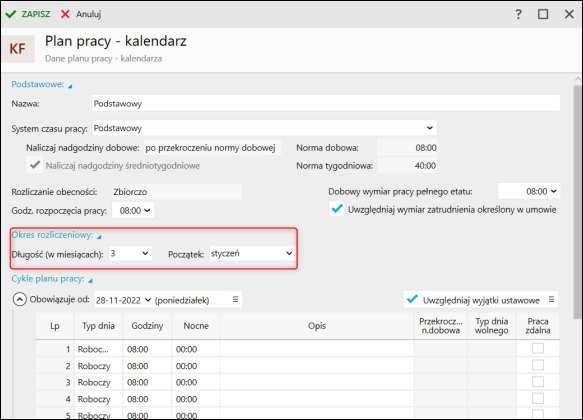This screenshot has width=583, height=420.
Task: Collapse cycle with round up-arrow icon
Action: coord(20,299)
